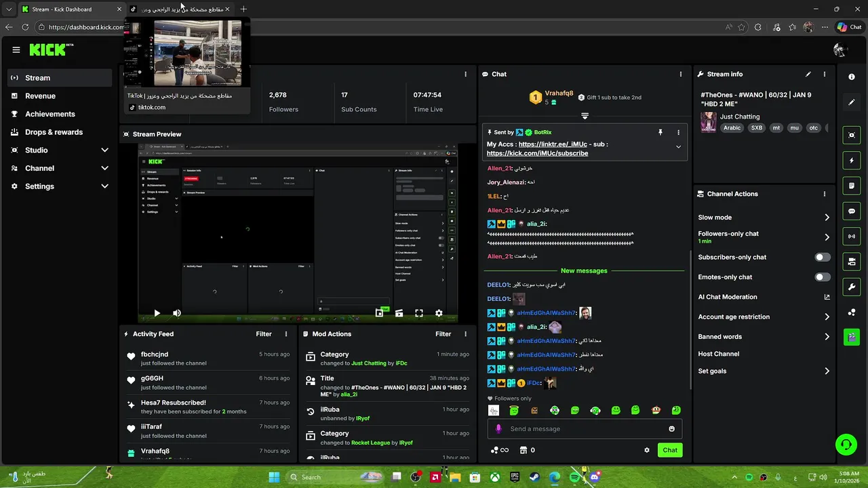868x488 pixels.
Task: Open Slow mode options arrow
Action: (x=827, y=218)
